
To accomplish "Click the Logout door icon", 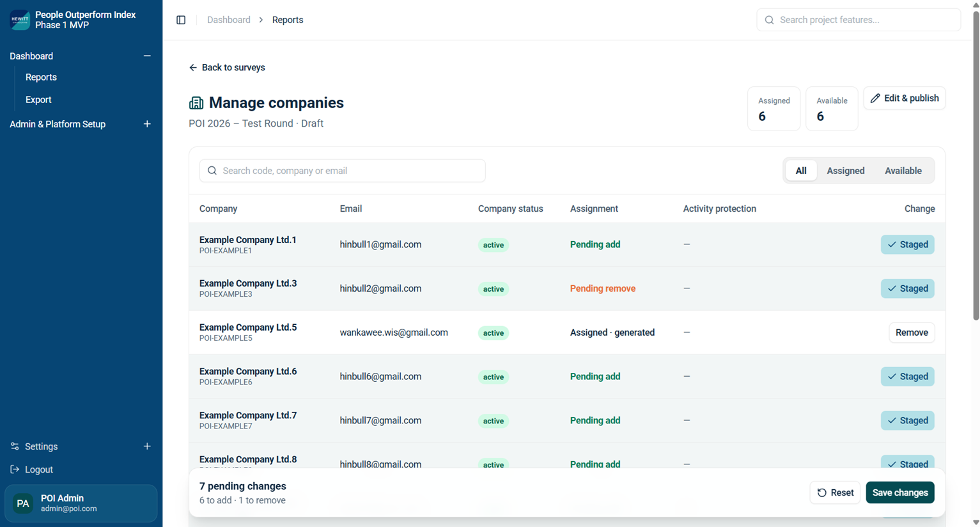I will [15, 469].
